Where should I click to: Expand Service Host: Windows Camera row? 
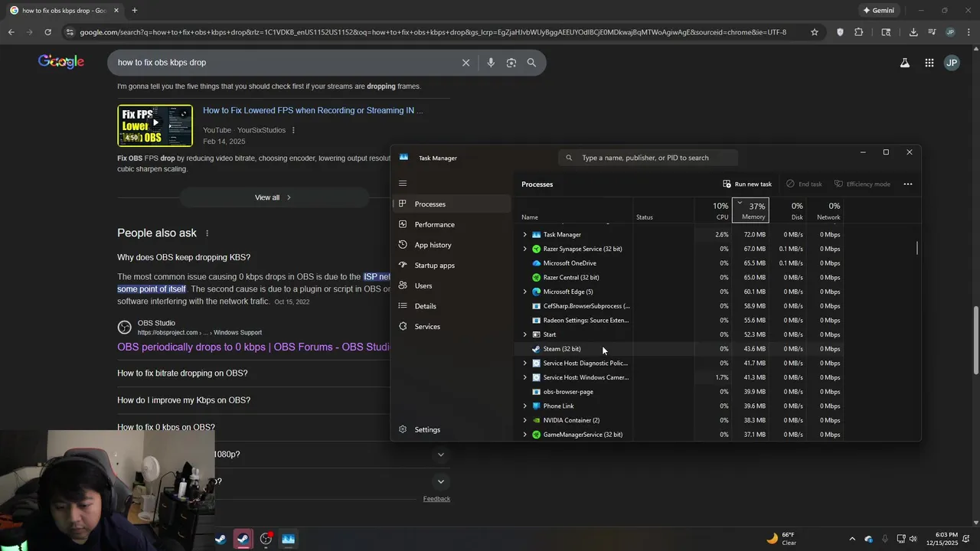coord(524,377)
